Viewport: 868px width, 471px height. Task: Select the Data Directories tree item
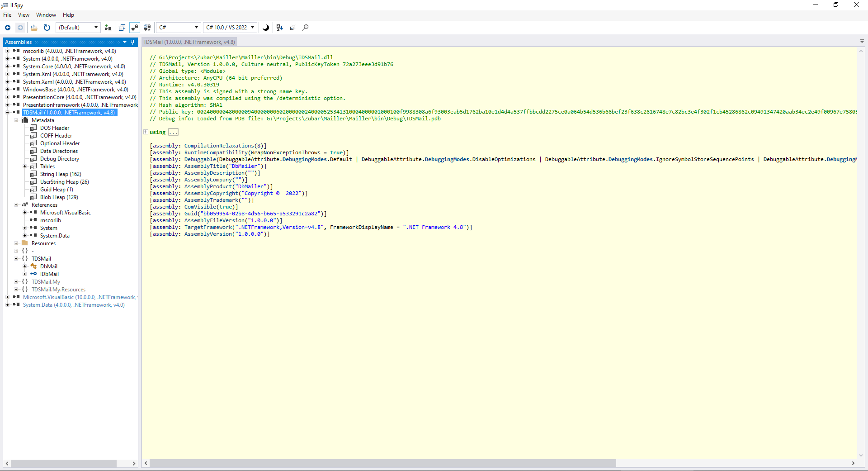point(59,151)
